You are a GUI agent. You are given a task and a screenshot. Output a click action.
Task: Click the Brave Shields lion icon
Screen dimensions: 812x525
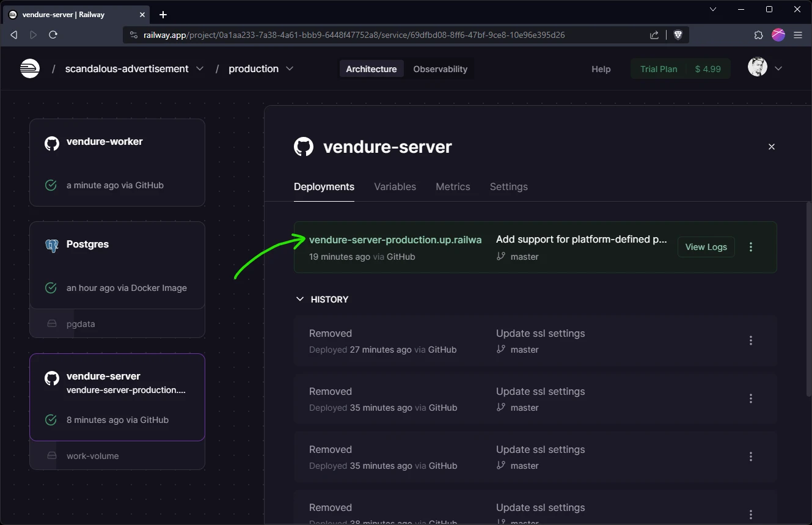coord(678,35)
